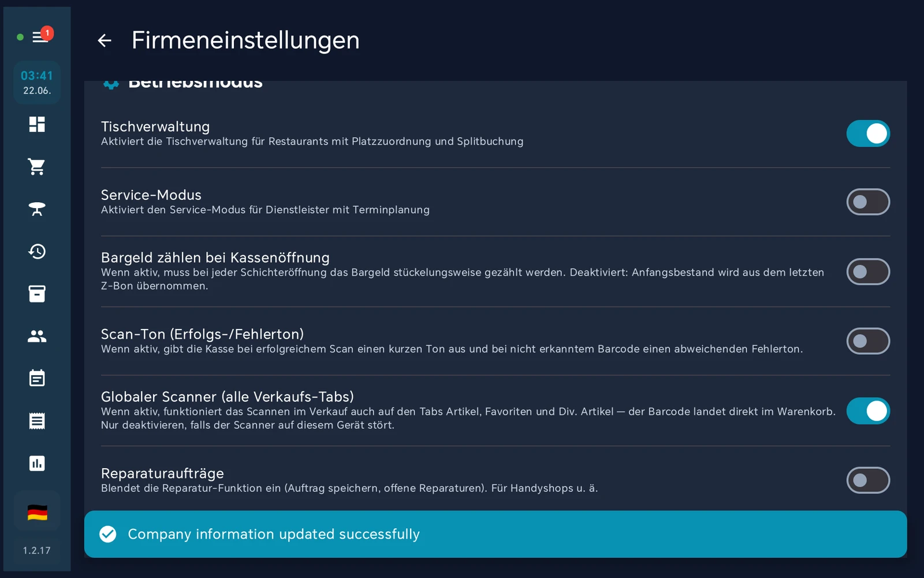The height and width of the screenshot is (578, 924).
Task: Enable the Scan-Ton toggle
Action: (x=868, y=341)
